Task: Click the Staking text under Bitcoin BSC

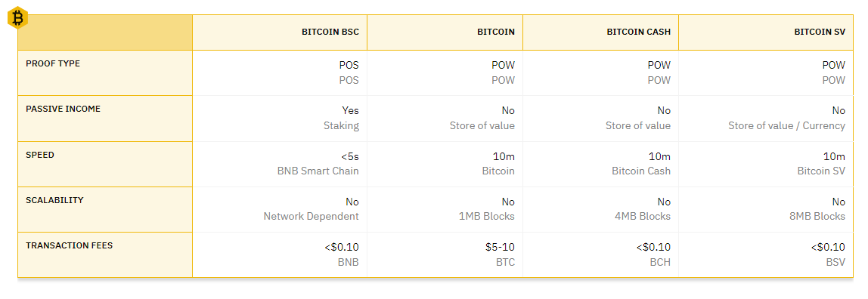Action: coord(341,126)
